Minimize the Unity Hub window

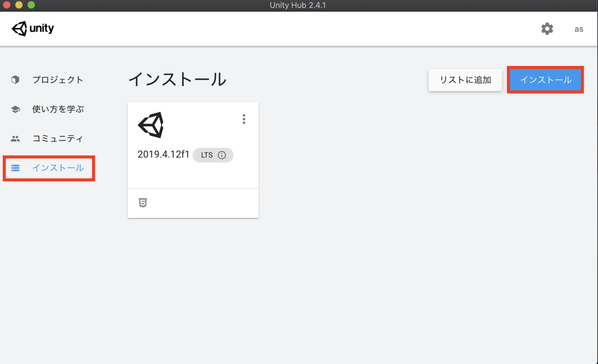[19, 5]
